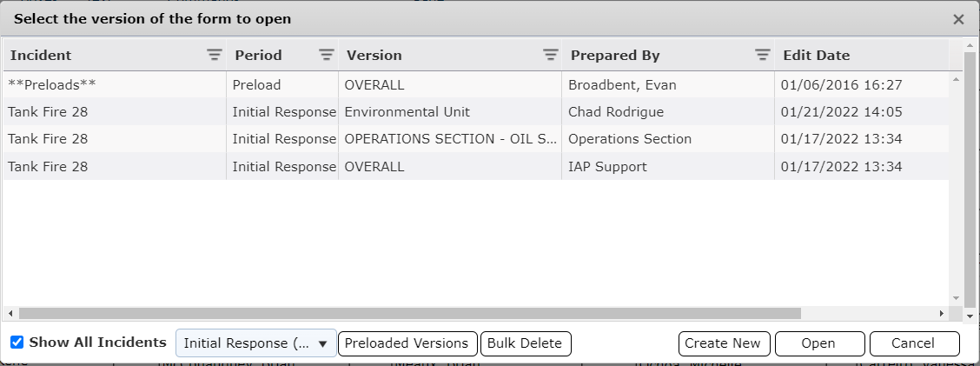
Task: Click the Create New button
Action: [722, 343]
